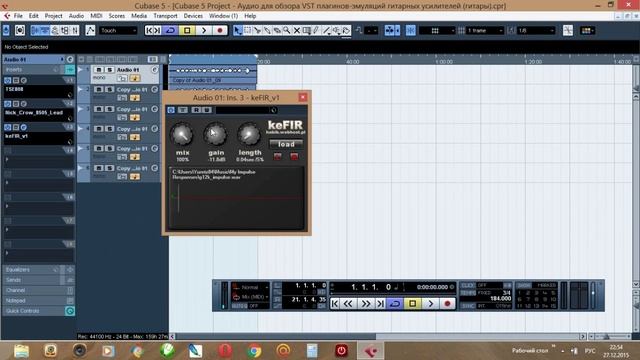
Task: Toggle Snap to Zero Crossing button
Action: [568, 31]
